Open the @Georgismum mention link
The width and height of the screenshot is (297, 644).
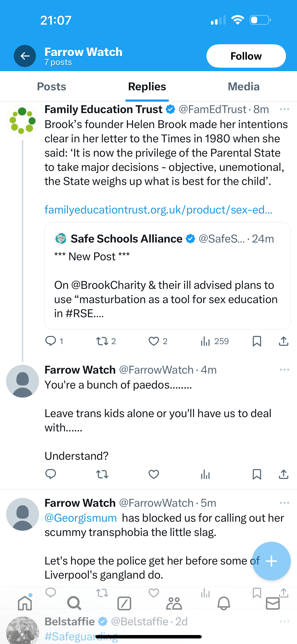[x=81, y=518]
